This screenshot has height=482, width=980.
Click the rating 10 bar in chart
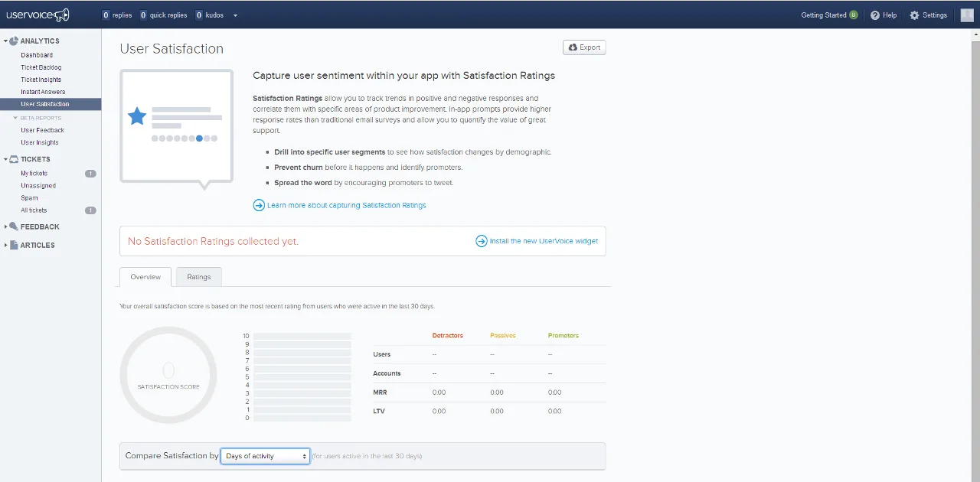(x=302, y=336)
